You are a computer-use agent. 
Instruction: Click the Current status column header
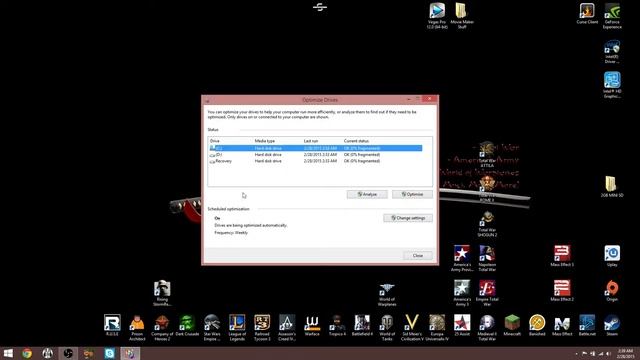point(356,141)
